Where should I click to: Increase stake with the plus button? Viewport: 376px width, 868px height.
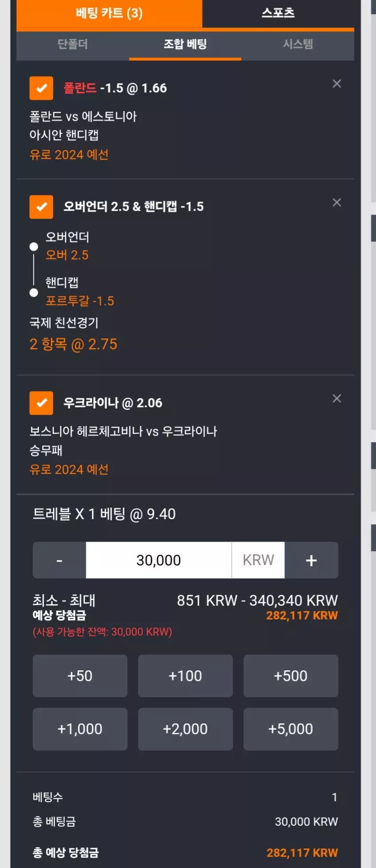pos(311,560)
